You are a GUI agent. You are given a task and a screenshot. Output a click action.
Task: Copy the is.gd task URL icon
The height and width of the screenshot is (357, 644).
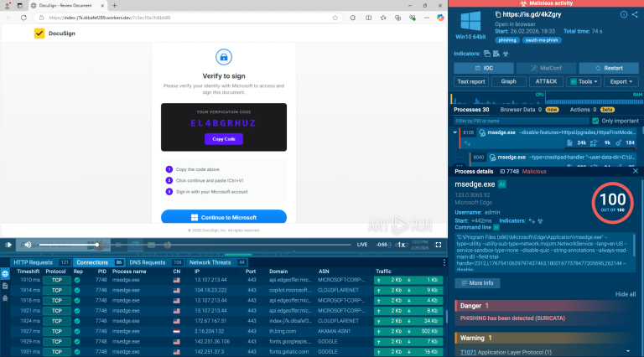click(498, 14)
